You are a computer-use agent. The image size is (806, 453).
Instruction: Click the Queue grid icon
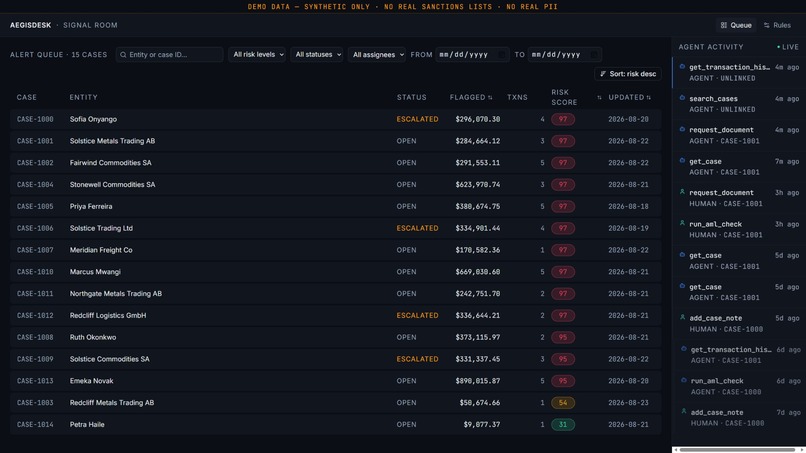click(x=724, y=25)
